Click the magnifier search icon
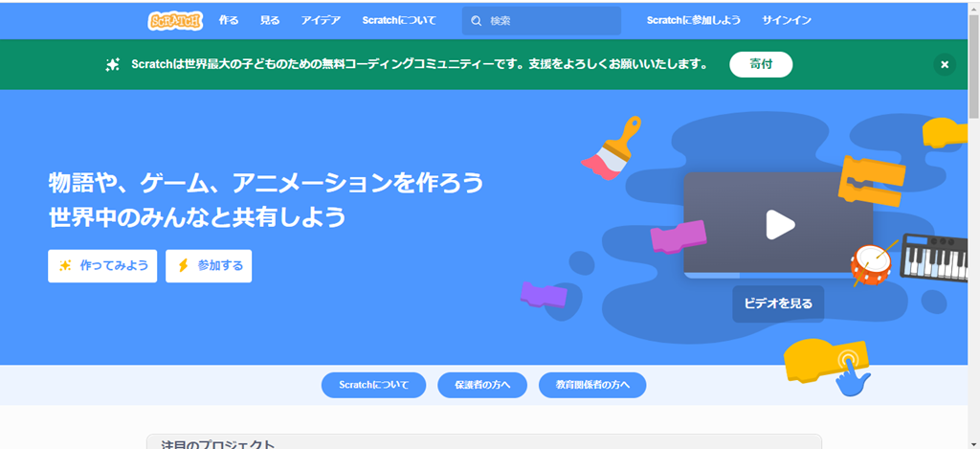The width and height of the screenshot is (980, 449). 477,21
